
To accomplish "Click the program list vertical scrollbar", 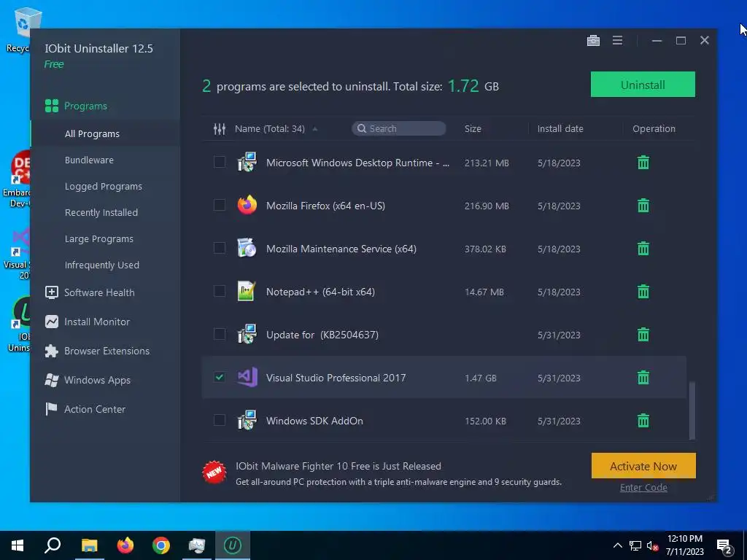I will tap(692, 410).
